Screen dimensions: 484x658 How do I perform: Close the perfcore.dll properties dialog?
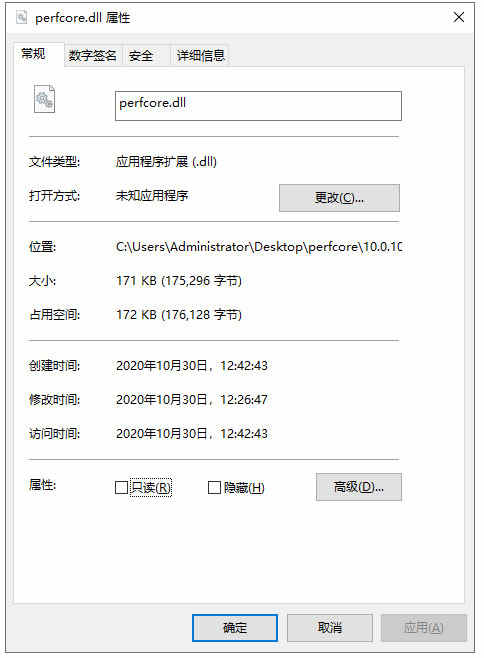click(x=459, y=17)
